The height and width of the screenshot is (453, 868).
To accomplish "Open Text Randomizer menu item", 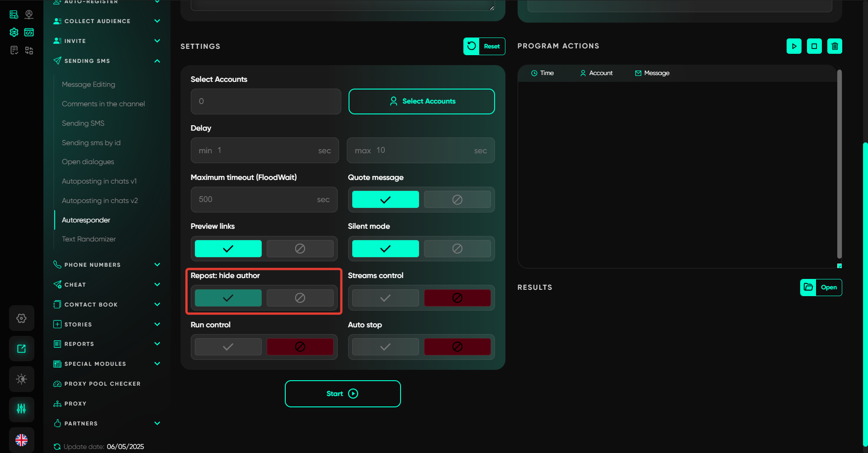I will point(89,239).
